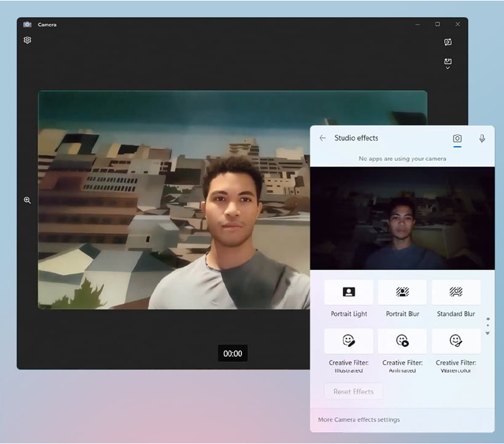
Task: Toggle the Portrait Light effect
Action: tap(348, 292)
